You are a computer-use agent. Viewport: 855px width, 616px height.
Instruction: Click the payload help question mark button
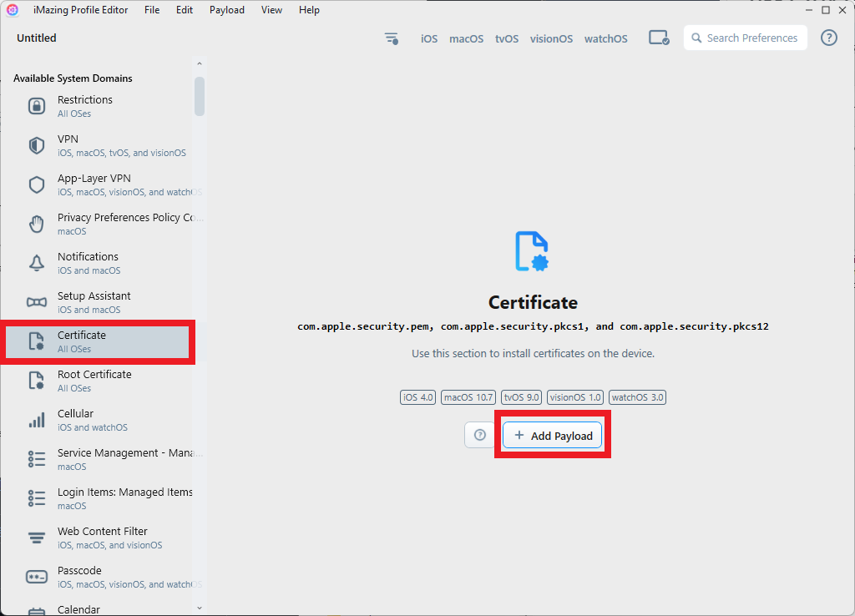click(x=480, y=435)
